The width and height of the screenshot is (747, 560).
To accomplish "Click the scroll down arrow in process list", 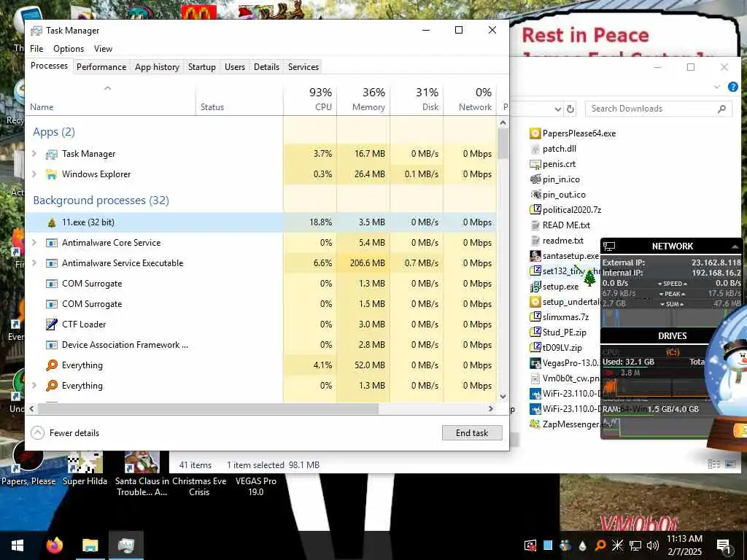I will pyautogui.click(x=503, y=396).
